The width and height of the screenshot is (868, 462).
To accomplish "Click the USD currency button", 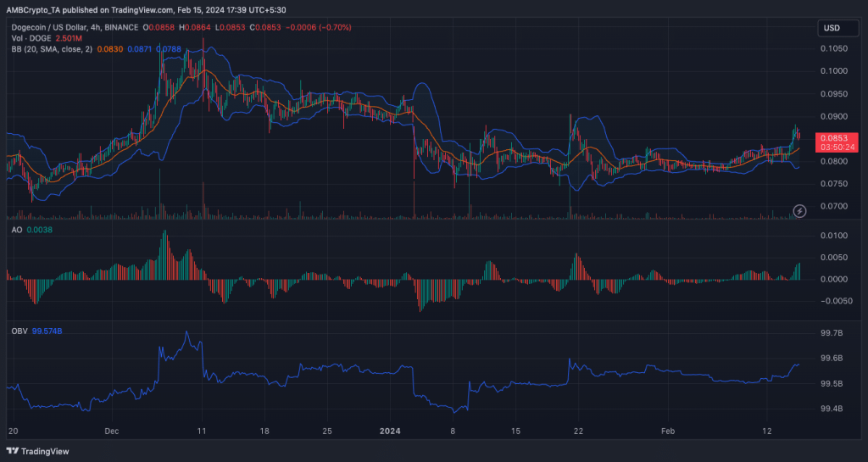I will click(837, 28).
